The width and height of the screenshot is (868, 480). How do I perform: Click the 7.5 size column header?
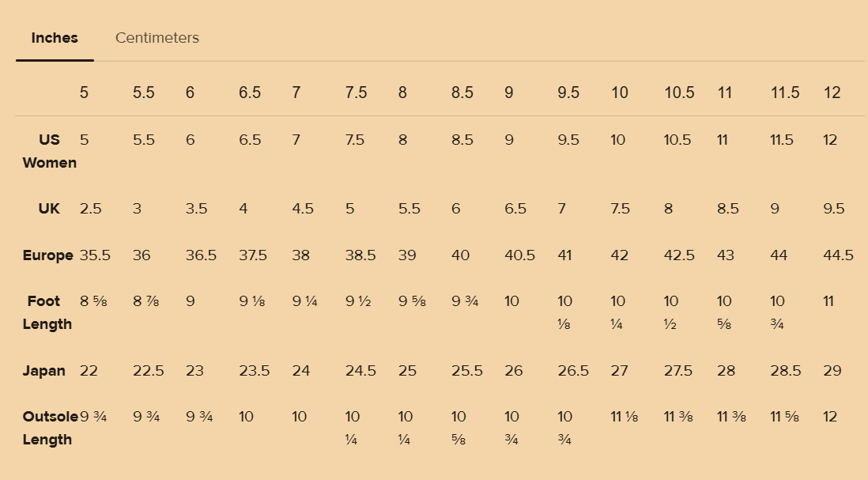[356, 93]
